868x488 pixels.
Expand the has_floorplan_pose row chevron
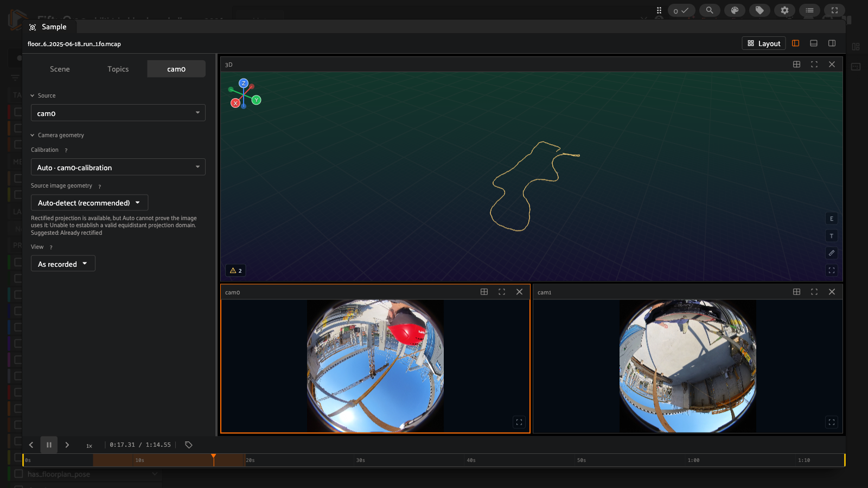(155, 474)
